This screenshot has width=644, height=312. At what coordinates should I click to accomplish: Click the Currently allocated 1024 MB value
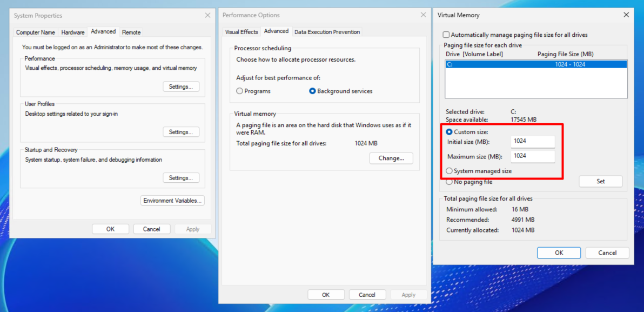[523, 230]
